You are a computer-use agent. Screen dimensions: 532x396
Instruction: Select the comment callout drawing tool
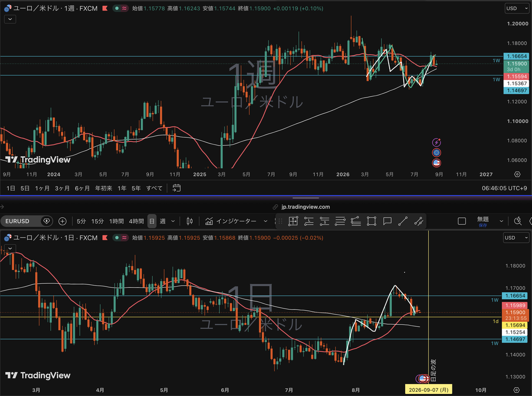pos(387,221)
